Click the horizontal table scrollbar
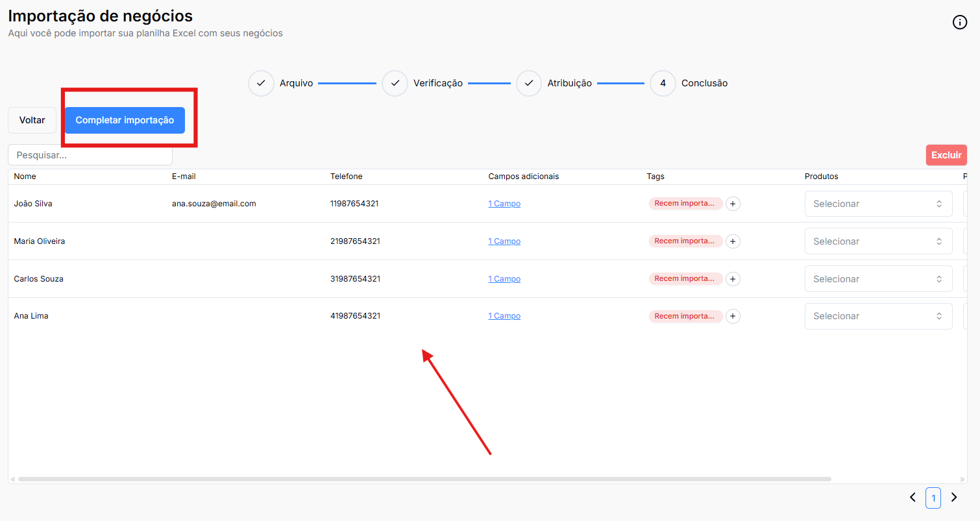 point(424,479)
